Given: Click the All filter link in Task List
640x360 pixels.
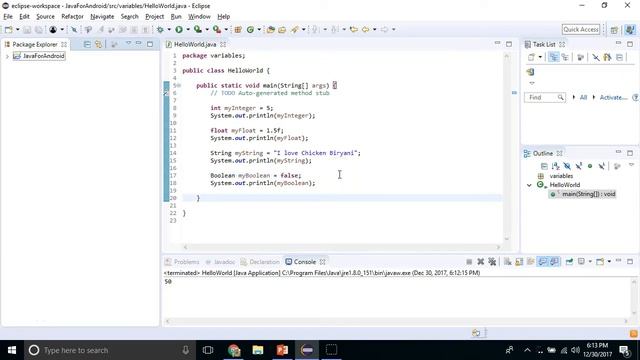Looking at the screenshot, I should (583, 98).
